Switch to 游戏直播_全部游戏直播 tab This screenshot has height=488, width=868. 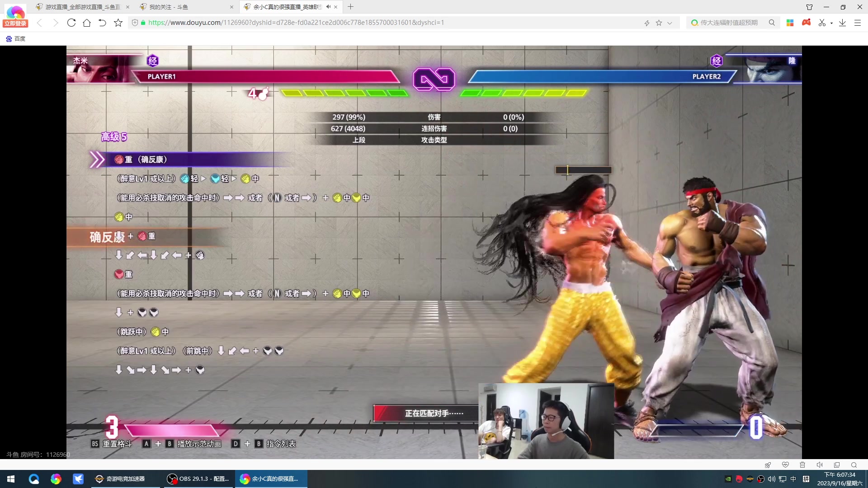[x=83, y=7]
